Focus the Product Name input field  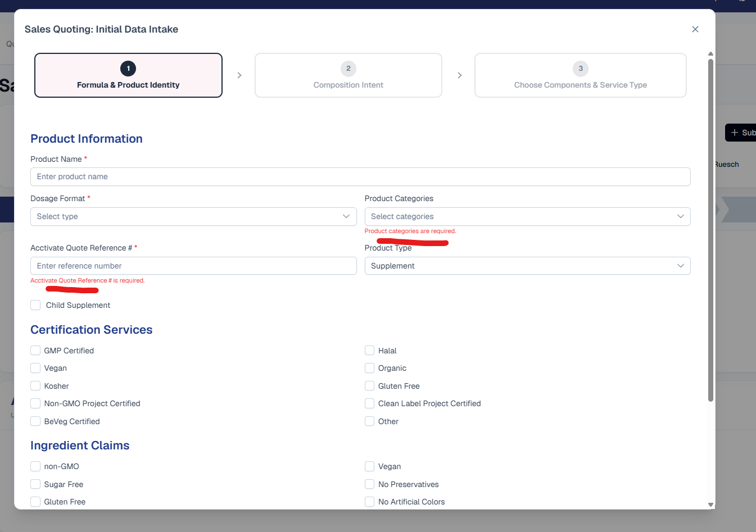coord(360,176)
